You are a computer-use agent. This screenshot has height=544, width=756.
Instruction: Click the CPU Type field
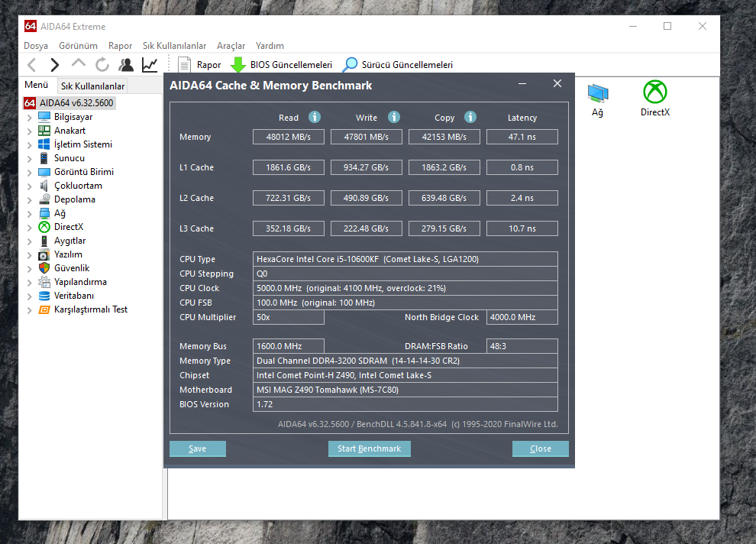[405, 259]
